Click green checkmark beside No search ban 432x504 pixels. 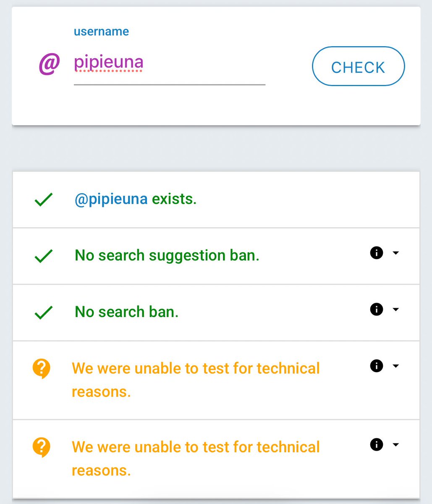click(x=44, y=312)
